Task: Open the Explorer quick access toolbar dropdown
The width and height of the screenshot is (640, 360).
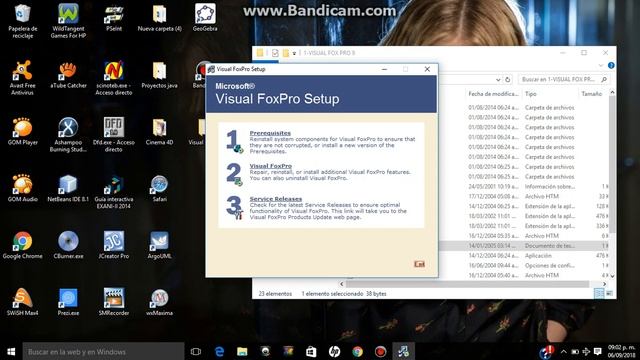Action: (x=294, y=53)
